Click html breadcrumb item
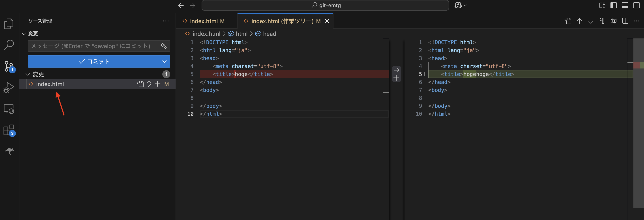Image resolution: width=644 pixels, height=220 pixels. [241, 34]
